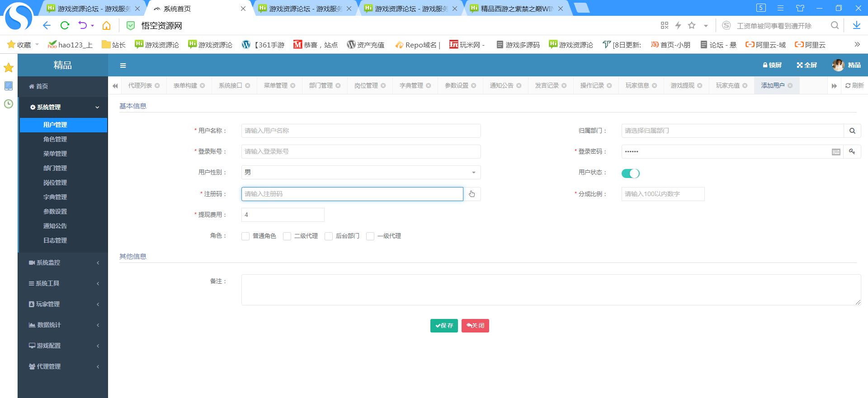
Task: Open the 用户性别 dropdown
Action: click(360, 173)
